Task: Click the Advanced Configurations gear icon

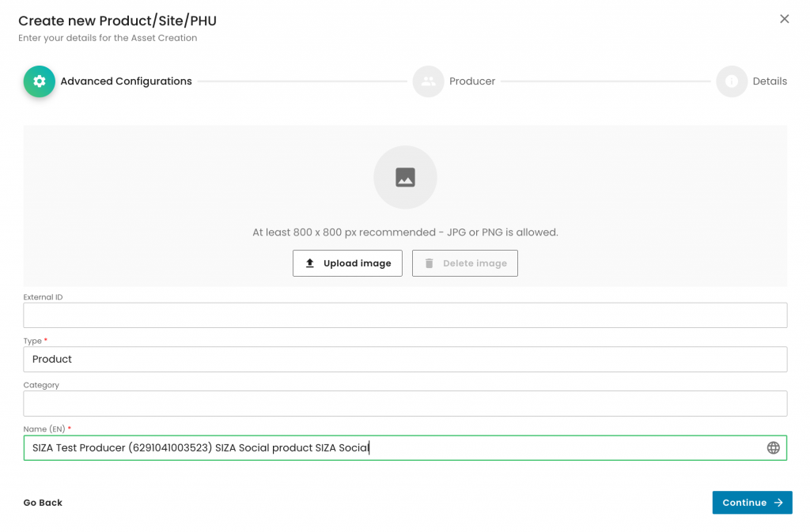Action: click(39, 81)
